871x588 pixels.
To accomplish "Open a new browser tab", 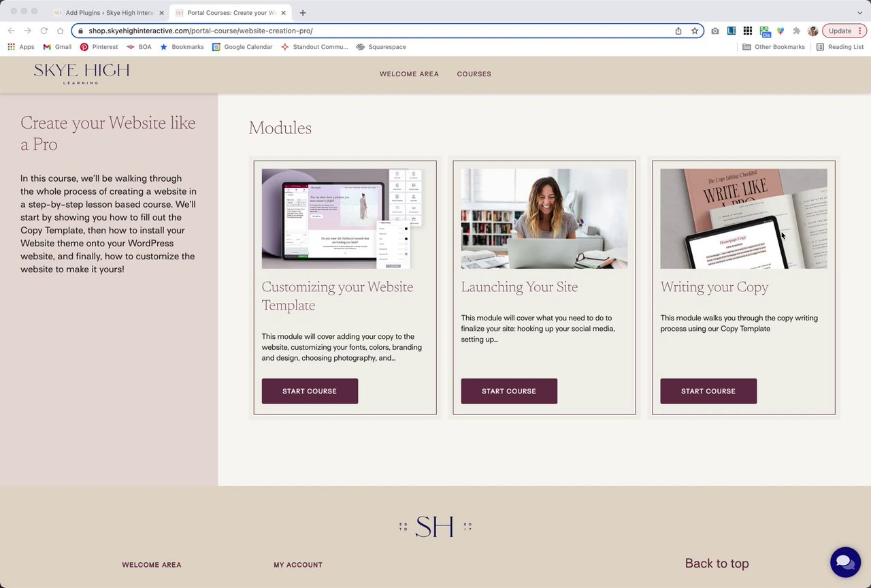I will [x=303, y=12].
